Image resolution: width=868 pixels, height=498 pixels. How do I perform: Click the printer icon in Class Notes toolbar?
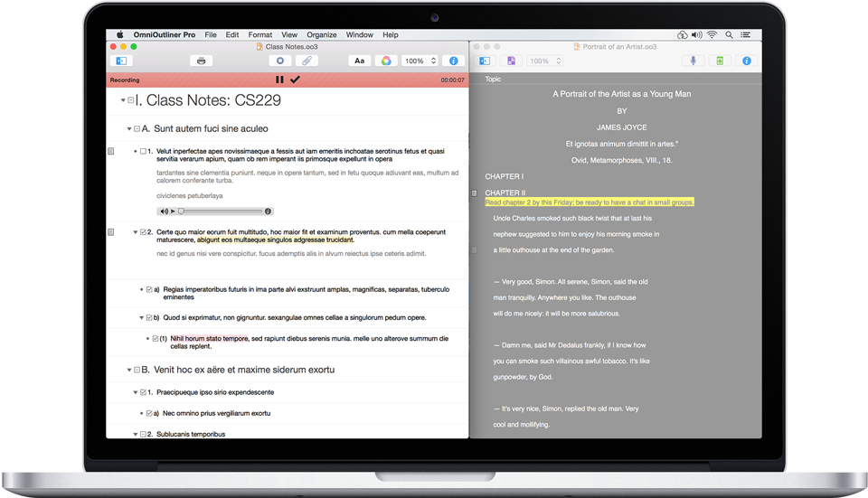point(201,61)
